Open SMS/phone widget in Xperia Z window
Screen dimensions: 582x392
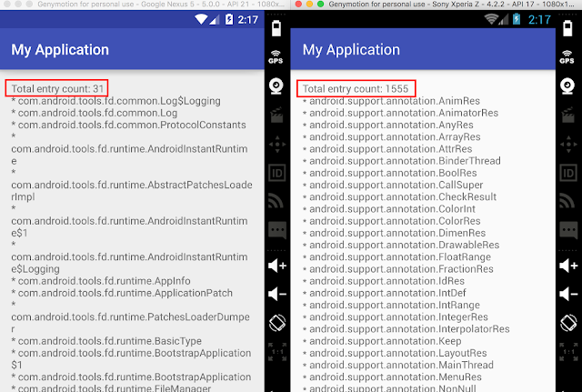coord(568,230)
